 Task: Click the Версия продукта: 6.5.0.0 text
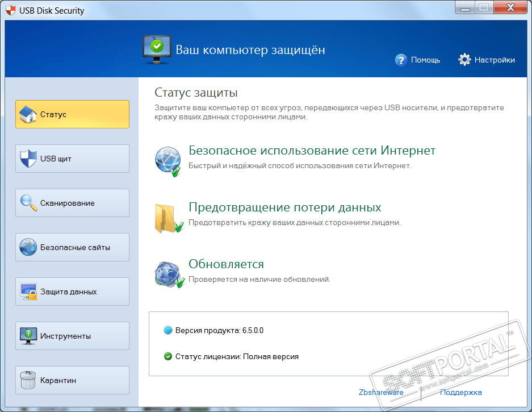click(x=219, y=331)
